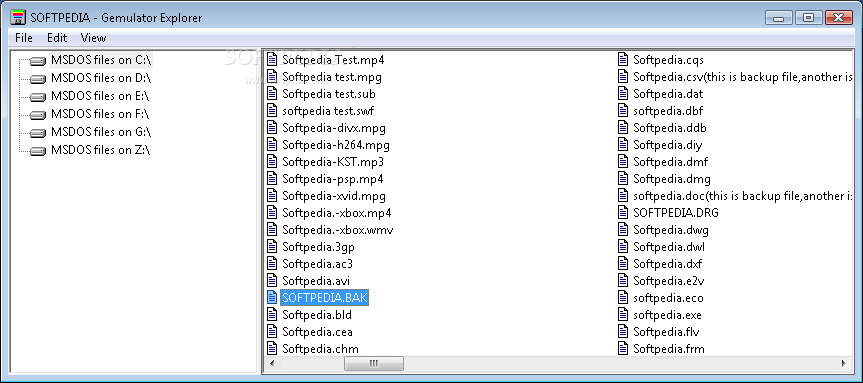Image resolution: width=863 pixels, height=383 pixels.
Task: Select the 'MSDOS files on D:\' tree entry
Action: (x=101, y=78)
